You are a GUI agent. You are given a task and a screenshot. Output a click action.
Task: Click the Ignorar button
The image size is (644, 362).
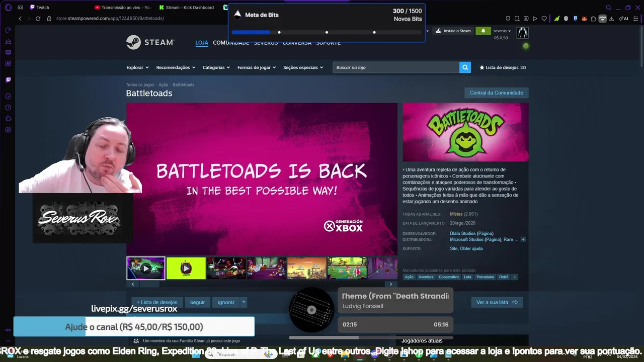pos(226,302)
